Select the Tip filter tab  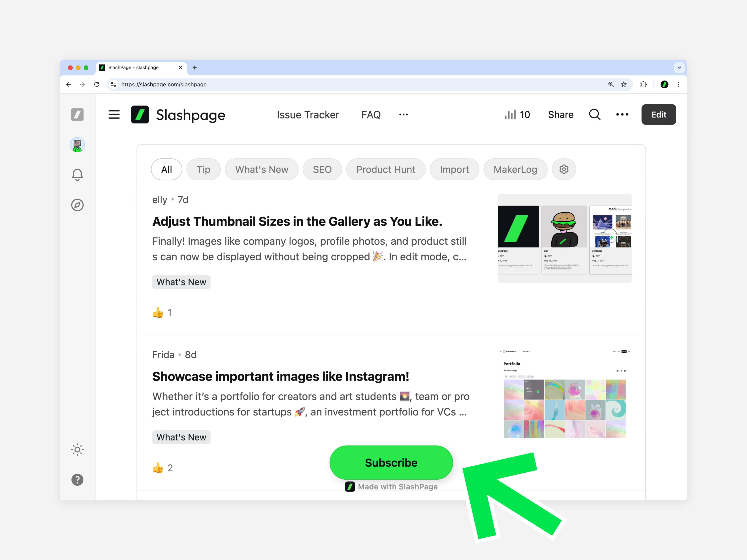204,169
